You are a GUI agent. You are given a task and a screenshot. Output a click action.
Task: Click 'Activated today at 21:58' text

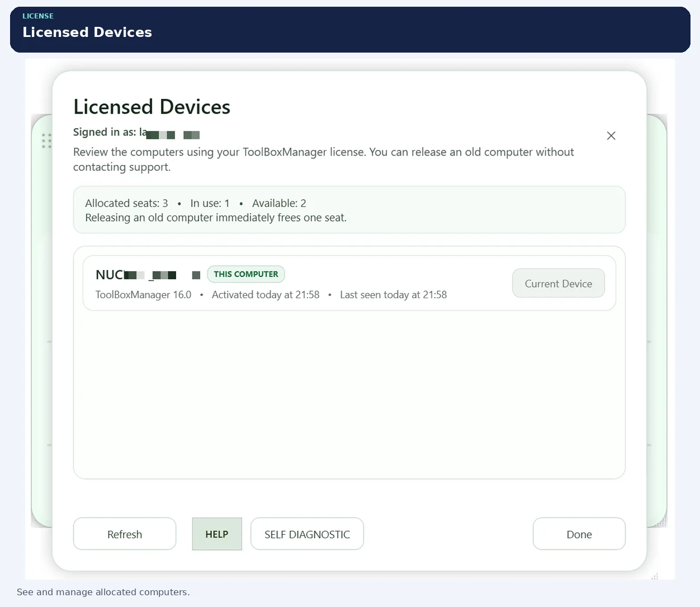tap(266, 295)
